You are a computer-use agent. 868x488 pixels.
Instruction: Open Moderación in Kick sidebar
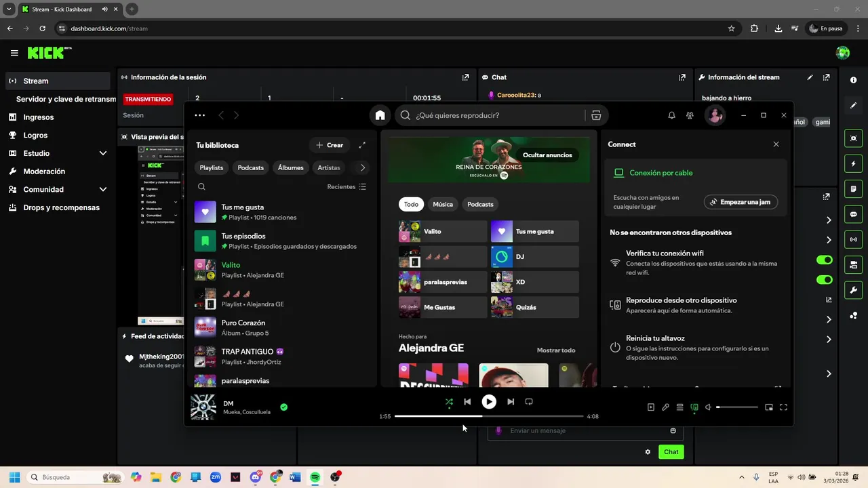[x=58, y=171]
